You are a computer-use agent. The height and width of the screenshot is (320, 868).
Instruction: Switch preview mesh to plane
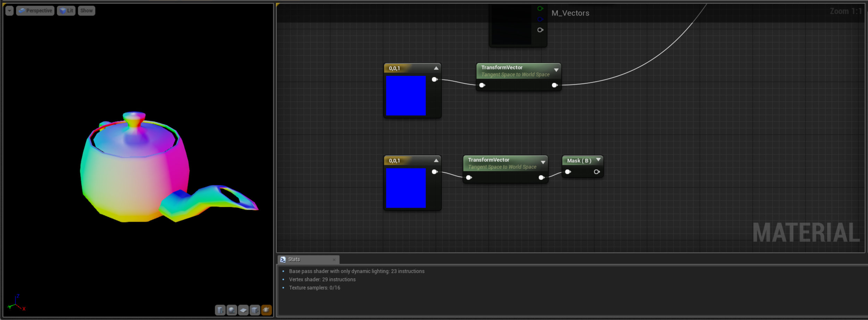coord(243,310)
